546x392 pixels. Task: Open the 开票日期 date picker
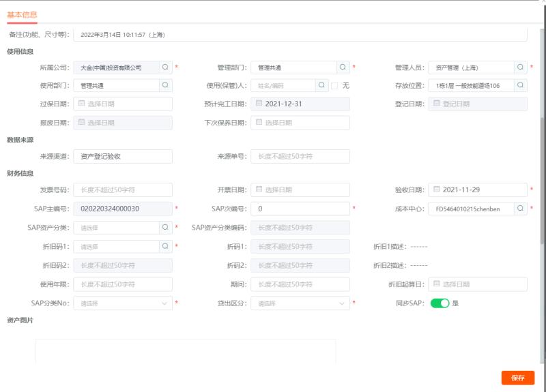(300, 189)
